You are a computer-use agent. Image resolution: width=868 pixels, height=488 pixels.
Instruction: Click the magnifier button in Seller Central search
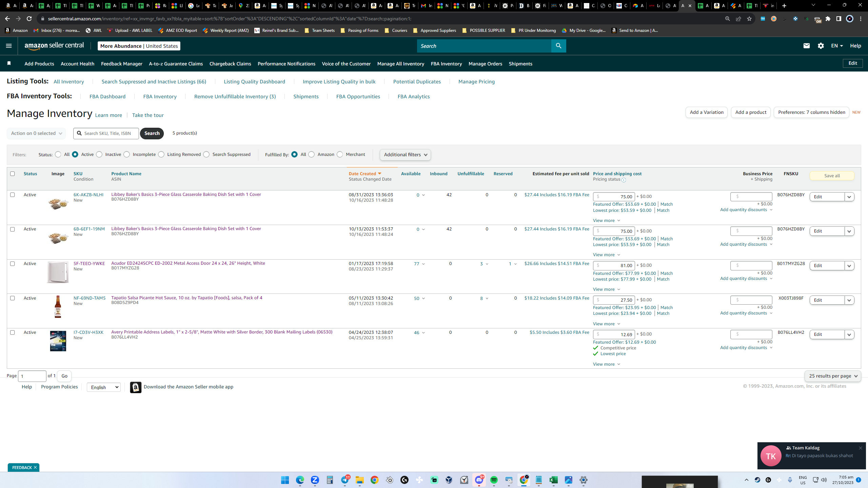click(558, 46)
